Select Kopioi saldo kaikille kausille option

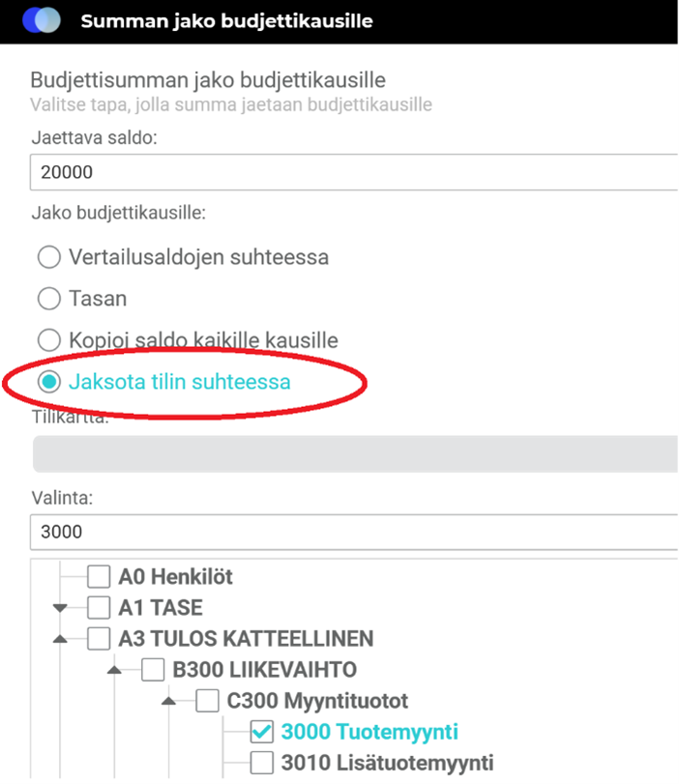coord(48,340)
